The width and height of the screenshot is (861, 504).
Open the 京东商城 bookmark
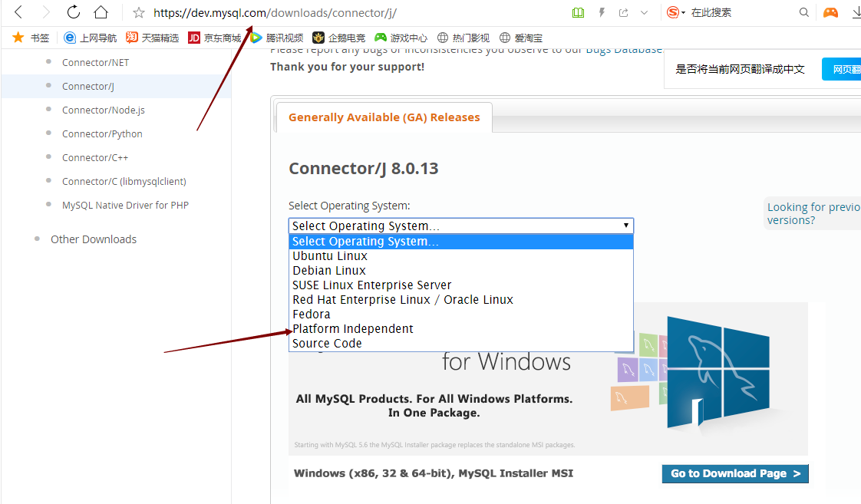pyautogui.click(x=215, y=38)
